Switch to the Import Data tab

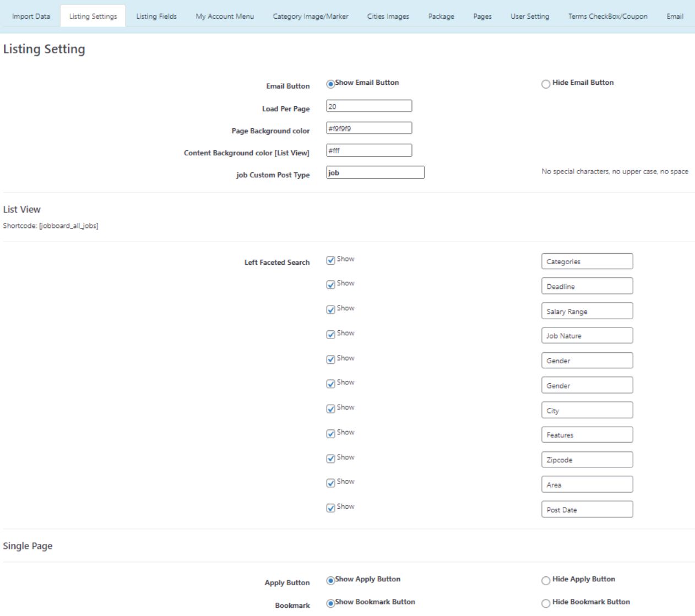tap(31, 17)
